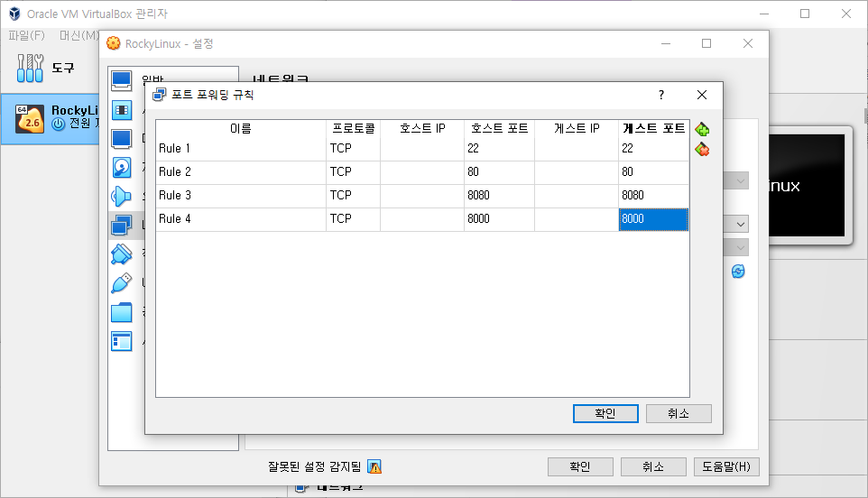Viewport: 868px width, 498px height.
Task: Sort by the 게스트 IP column header
Action: (x=577, y=128)
